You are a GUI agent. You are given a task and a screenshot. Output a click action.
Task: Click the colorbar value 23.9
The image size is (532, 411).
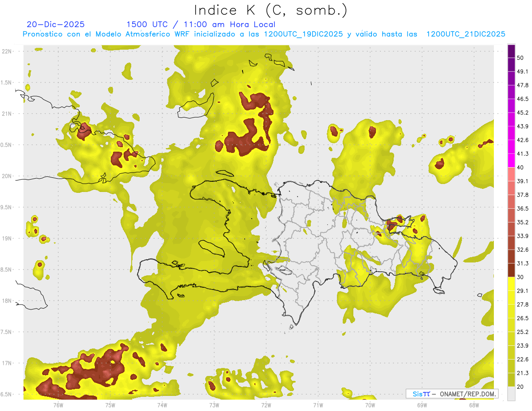click(x=523, y=346)
